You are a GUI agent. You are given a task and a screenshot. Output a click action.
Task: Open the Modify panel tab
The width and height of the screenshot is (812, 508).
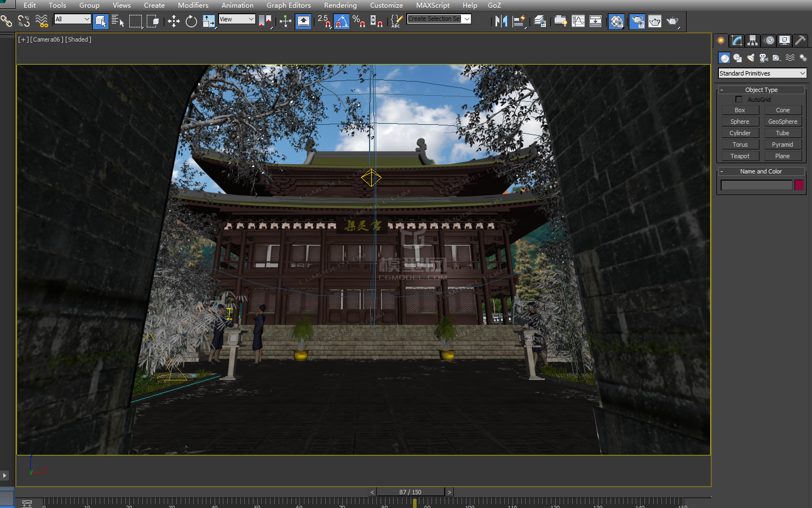tap(737, 41)
